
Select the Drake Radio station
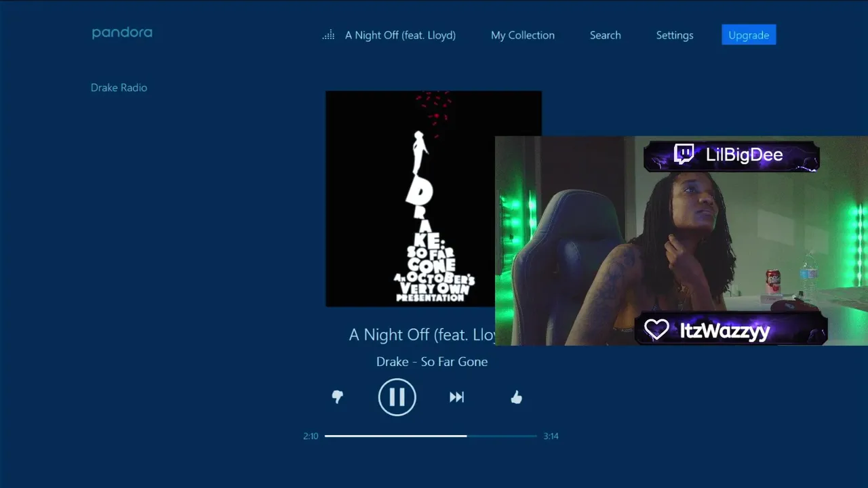click(119, 87)
